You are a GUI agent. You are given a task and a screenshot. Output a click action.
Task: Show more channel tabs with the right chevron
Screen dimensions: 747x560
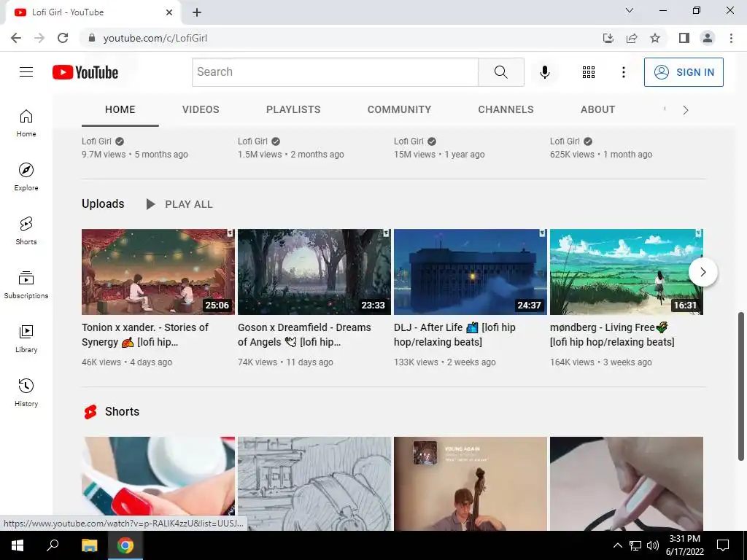[686, 110]
